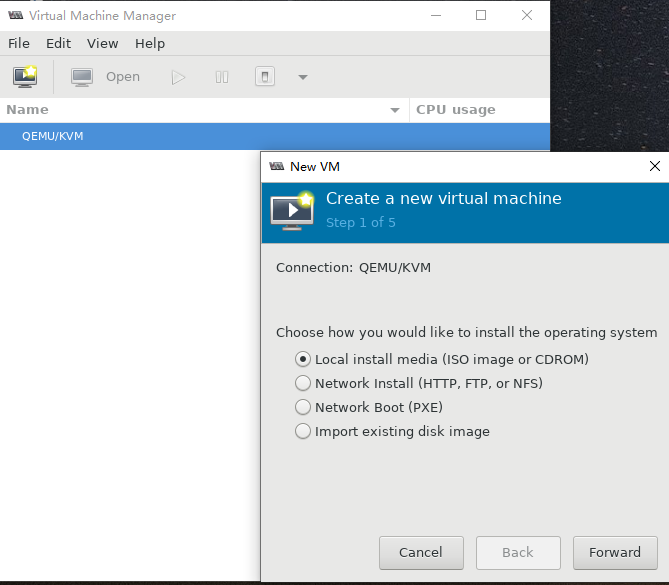
Task: Click the Create new virtual machine toolbar icon
Action: pos(25,77)
